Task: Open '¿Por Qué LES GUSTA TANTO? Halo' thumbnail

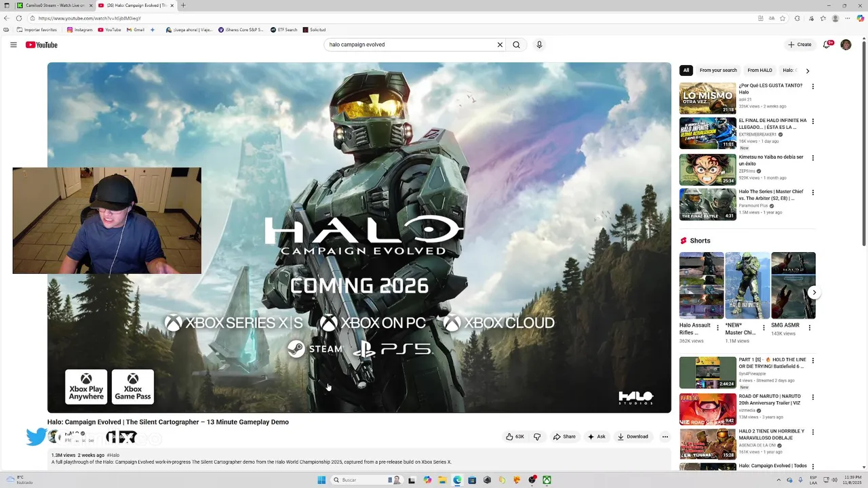Action: click(707, 98)
